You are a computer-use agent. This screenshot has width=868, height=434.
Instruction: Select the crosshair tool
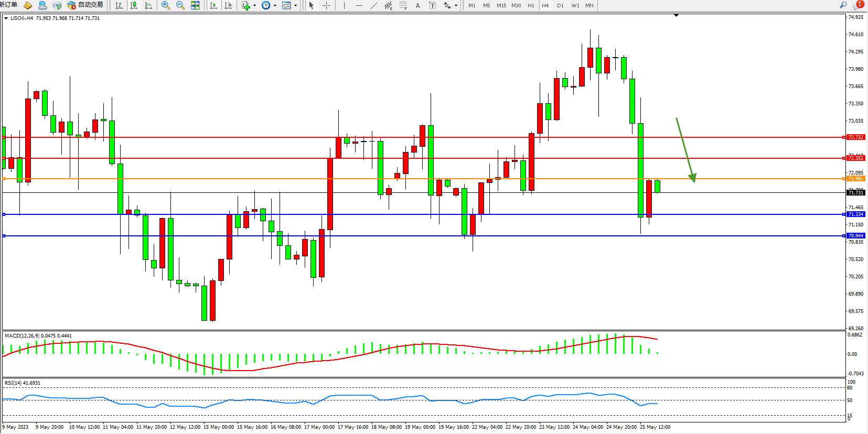pos(326,5)
